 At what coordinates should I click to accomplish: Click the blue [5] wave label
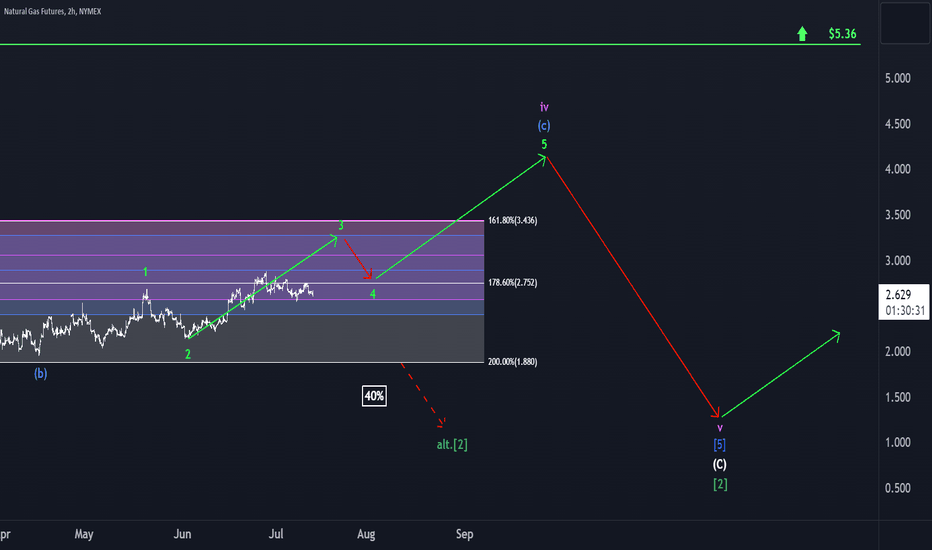point(720,445)
